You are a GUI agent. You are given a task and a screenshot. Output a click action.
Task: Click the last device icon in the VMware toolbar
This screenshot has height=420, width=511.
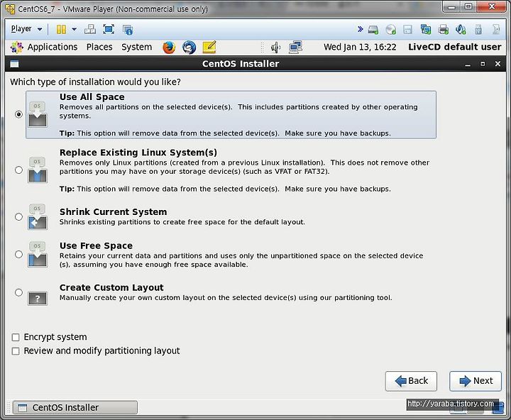[495, 30]
